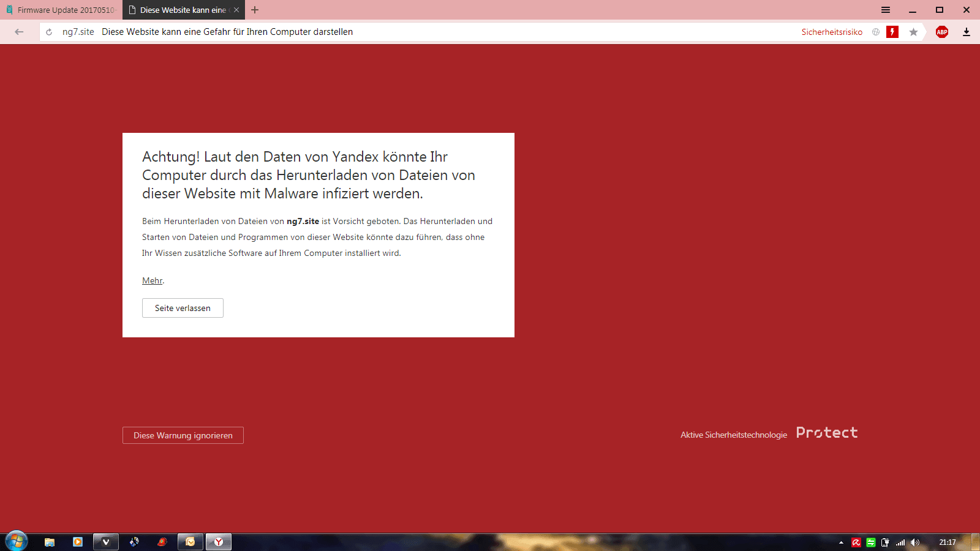
Task: Close the 'Diese Website kann eine' tab
Action: (236, 10)
